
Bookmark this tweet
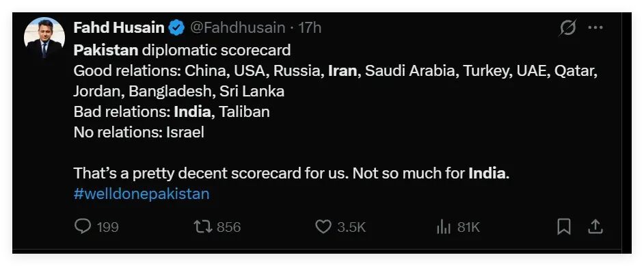click(564, 226)
